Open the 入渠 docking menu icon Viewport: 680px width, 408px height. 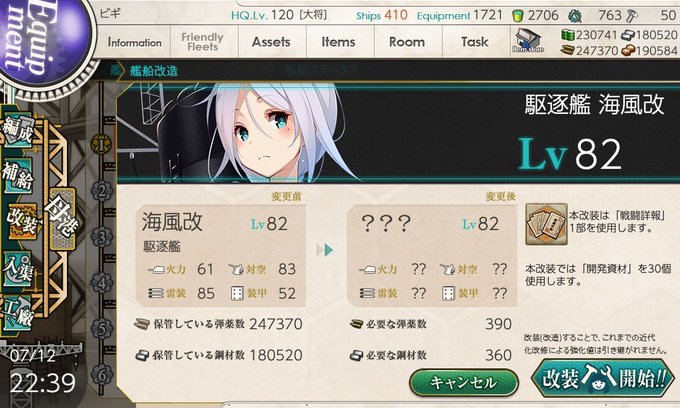tap(17, 268)
